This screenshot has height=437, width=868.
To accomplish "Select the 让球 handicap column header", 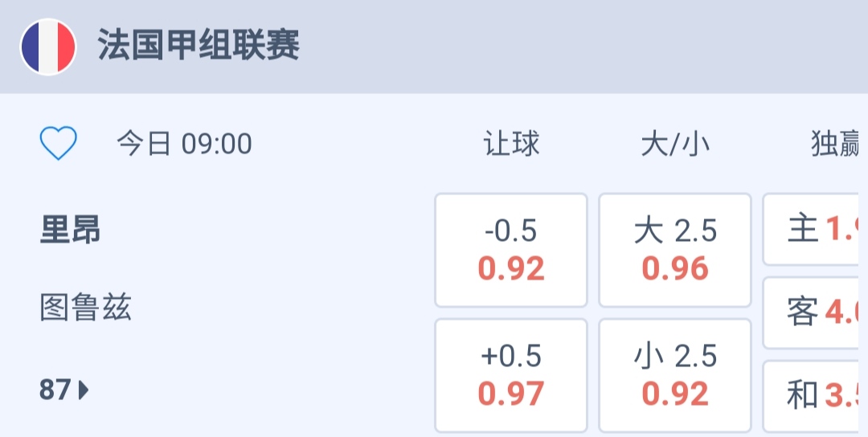I will tap(511, 144).
